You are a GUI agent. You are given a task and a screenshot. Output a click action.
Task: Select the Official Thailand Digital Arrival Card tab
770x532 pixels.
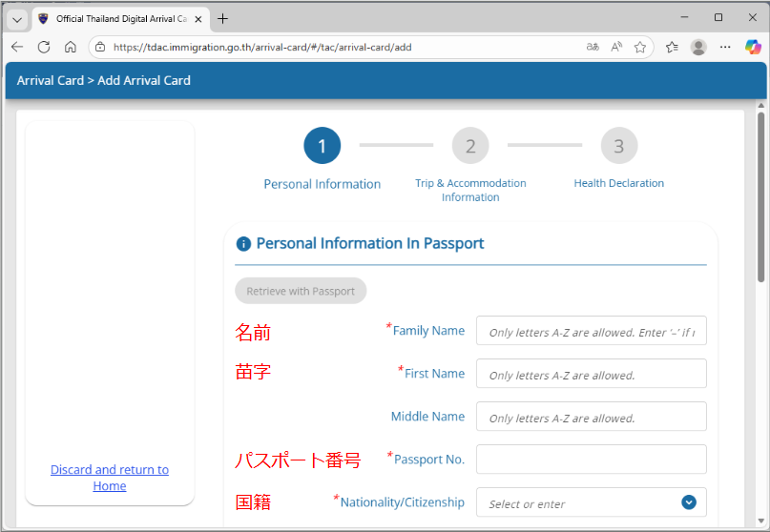114,19
